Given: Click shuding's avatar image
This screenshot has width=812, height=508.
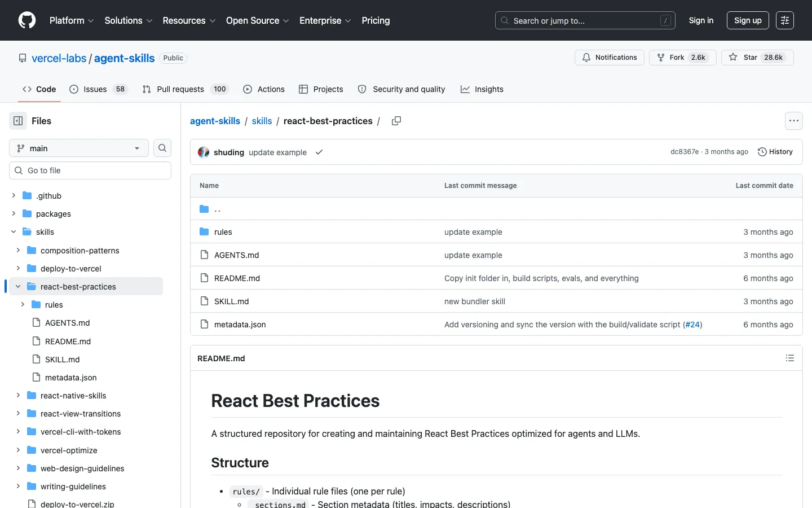Looking at the screenshot, I should point(204,152).
